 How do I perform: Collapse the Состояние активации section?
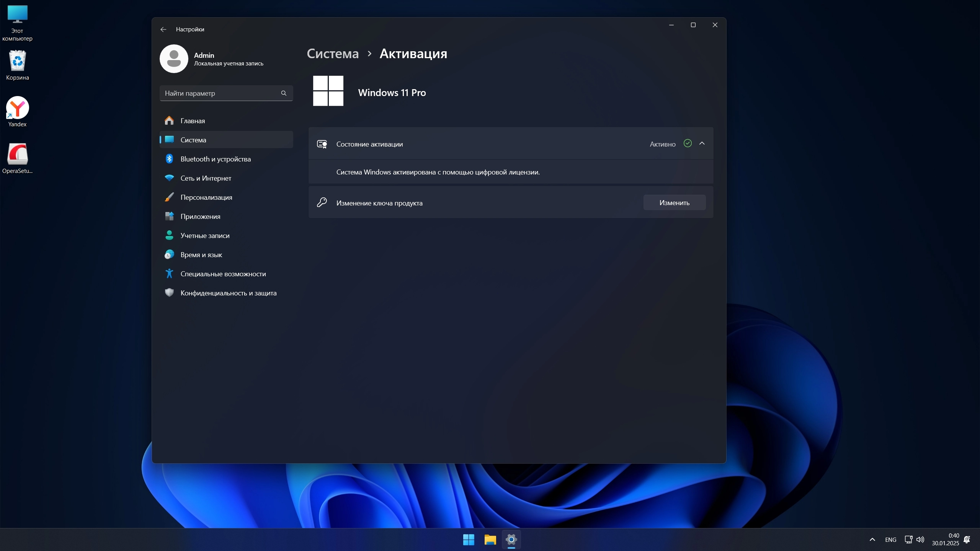pyautogui.click(x=702, y=143)
